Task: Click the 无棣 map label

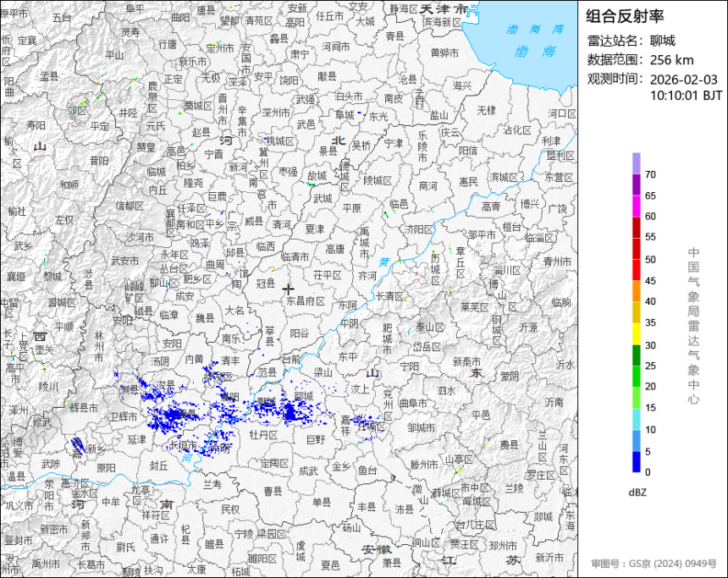Action: point(486,111)
